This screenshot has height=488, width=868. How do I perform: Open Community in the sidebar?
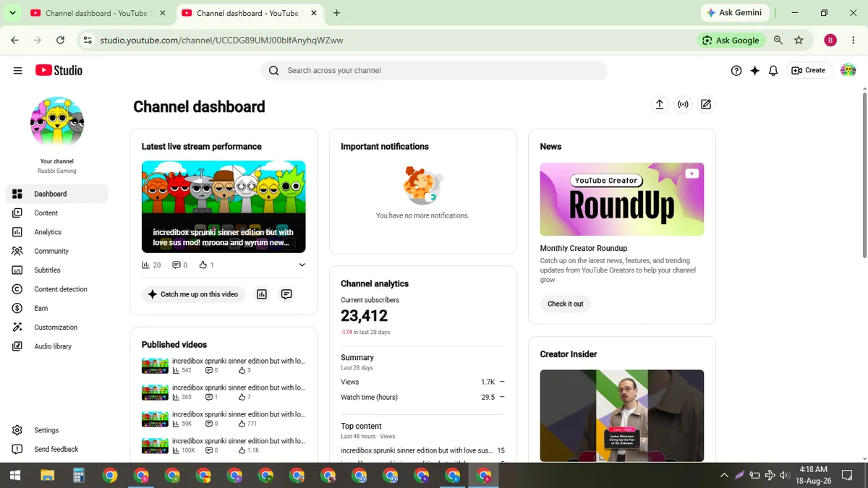point(57,251)
